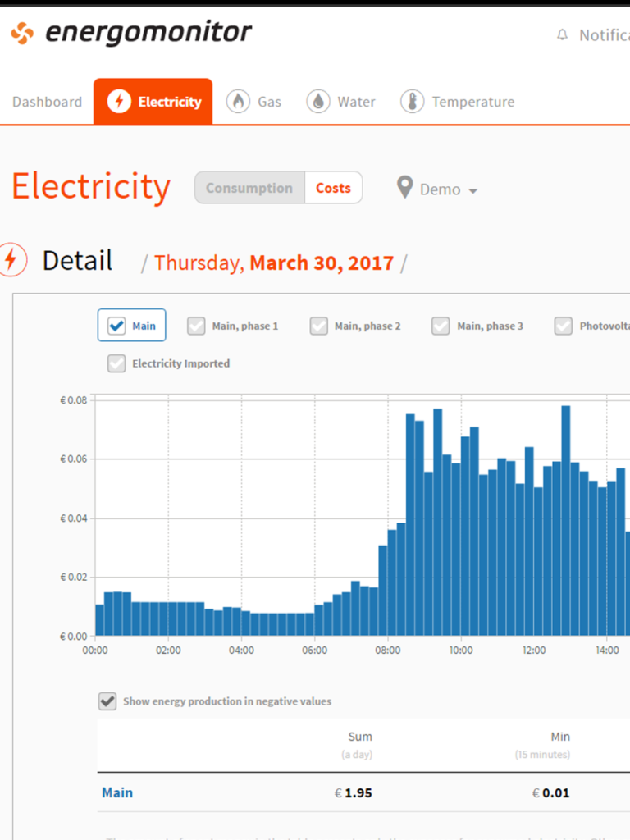
Task: Select the Costs view button
Action: pyautogui.click(x=333, y=188)
